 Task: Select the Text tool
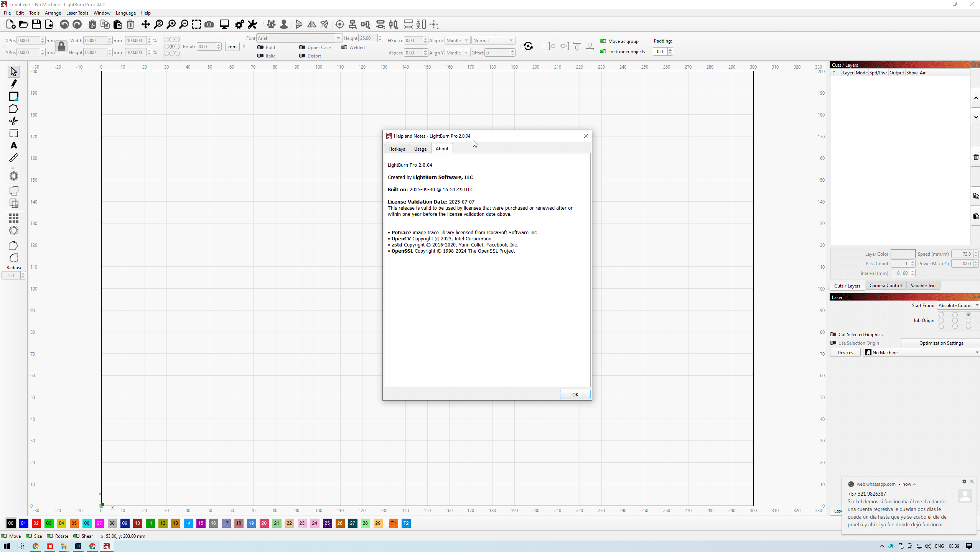click(14, 146)
